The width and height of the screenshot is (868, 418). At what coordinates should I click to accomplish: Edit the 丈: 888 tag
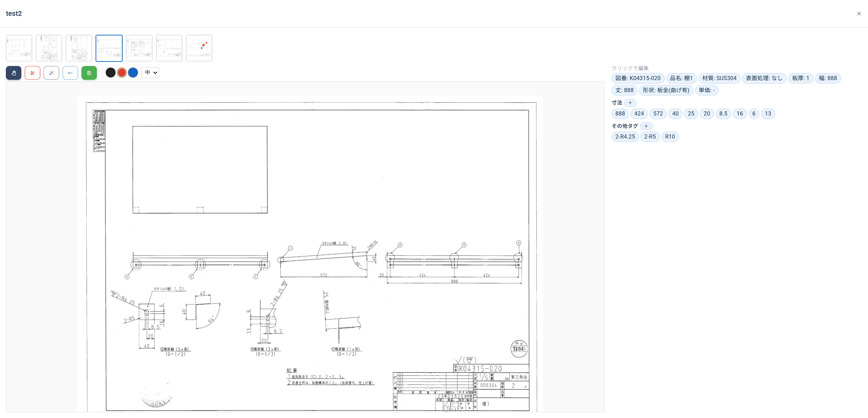(624, 90)
